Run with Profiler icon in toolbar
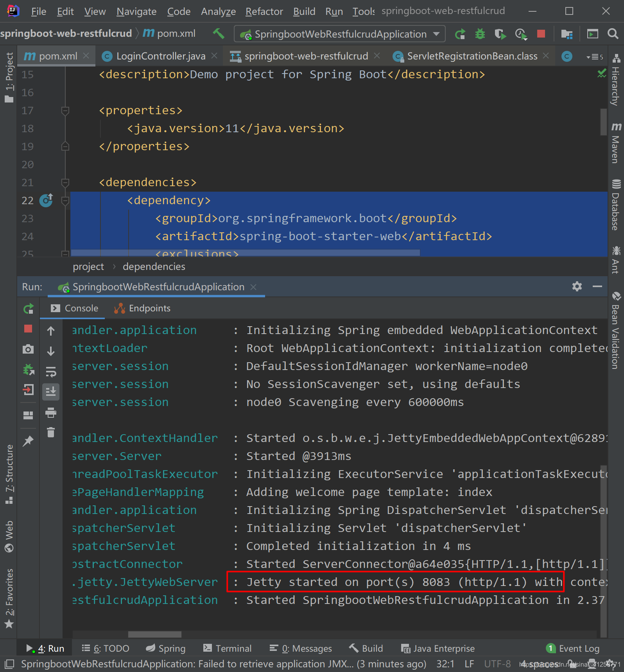The image size is (624, 672). point(521,34)
